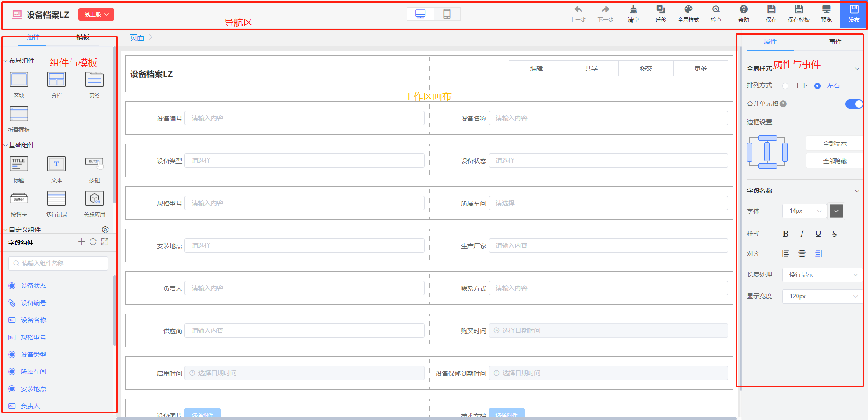Click the 全部隐藏 border button
Screen dimensions: 868x420
835,161
